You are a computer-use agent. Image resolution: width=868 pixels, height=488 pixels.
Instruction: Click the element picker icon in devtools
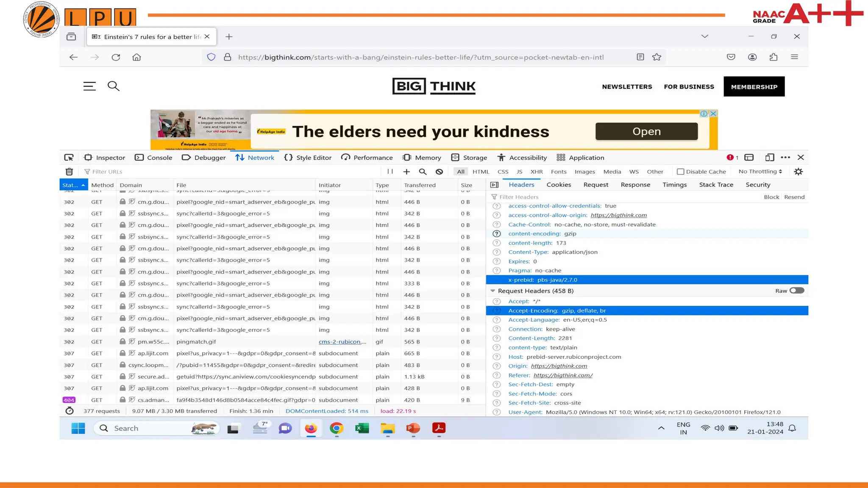(69, 158)
